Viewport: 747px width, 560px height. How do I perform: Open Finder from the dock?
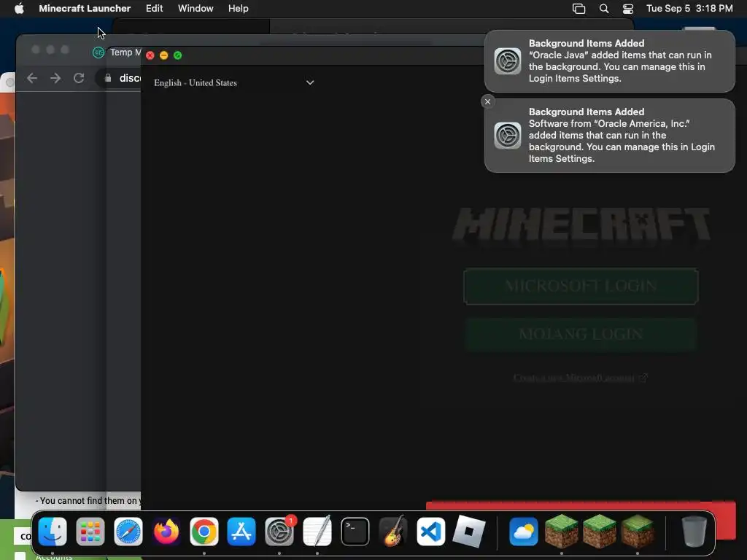(53, 532)
